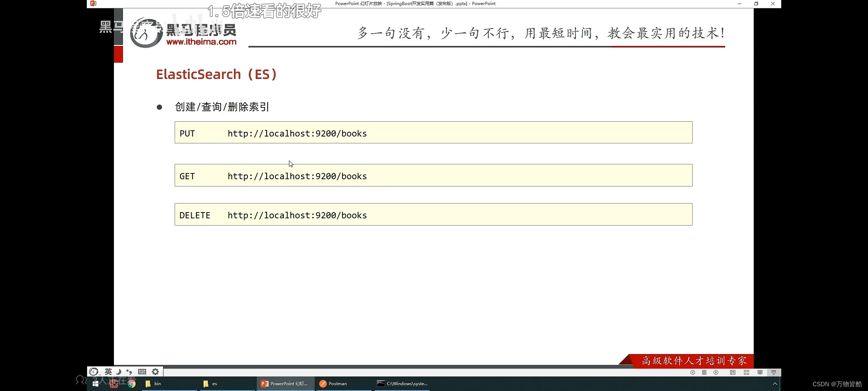Image resolution: width=868 pixels, height=391 pixels.
Task: Click the DELETE http://localhost:9200/books line
Action: (x=433, y=214)
